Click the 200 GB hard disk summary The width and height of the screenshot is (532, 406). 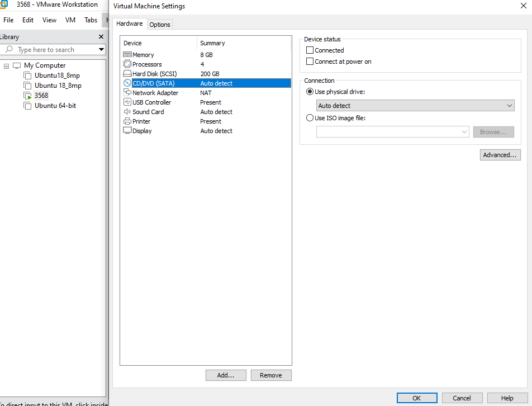point(210,74)
